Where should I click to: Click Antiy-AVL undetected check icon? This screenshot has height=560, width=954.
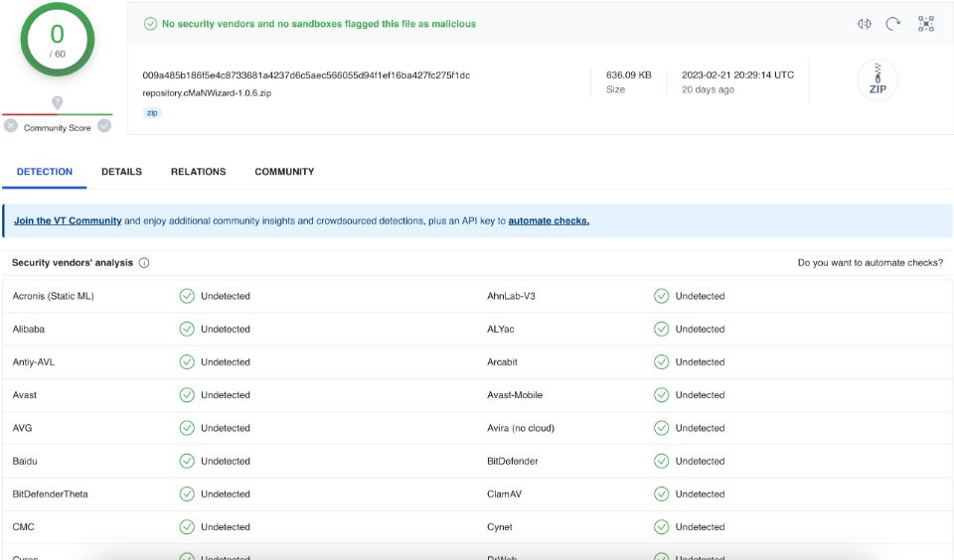[187, 361]
